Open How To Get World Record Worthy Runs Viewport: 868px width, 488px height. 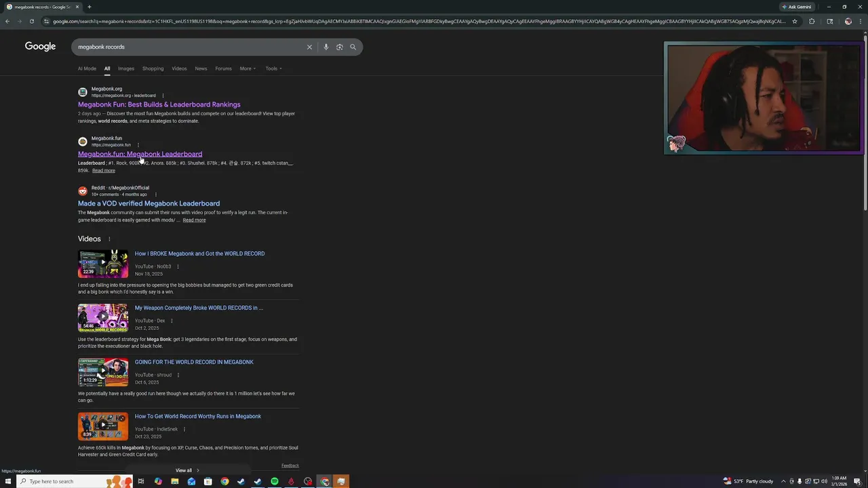[x=197, y=416]
